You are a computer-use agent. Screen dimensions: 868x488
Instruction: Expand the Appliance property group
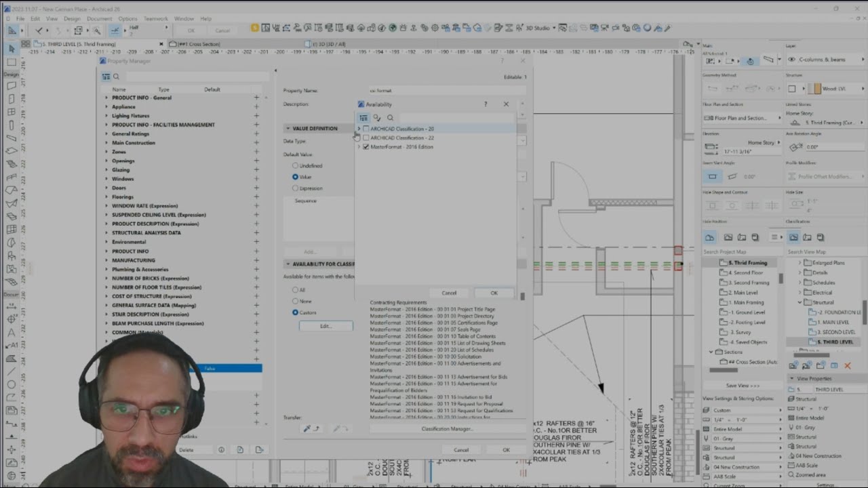[106, 106]
